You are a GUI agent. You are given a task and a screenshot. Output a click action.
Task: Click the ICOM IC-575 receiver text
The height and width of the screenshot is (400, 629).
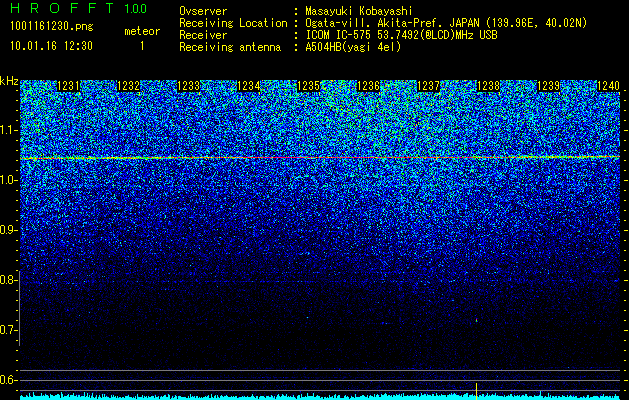pos(401,35)
